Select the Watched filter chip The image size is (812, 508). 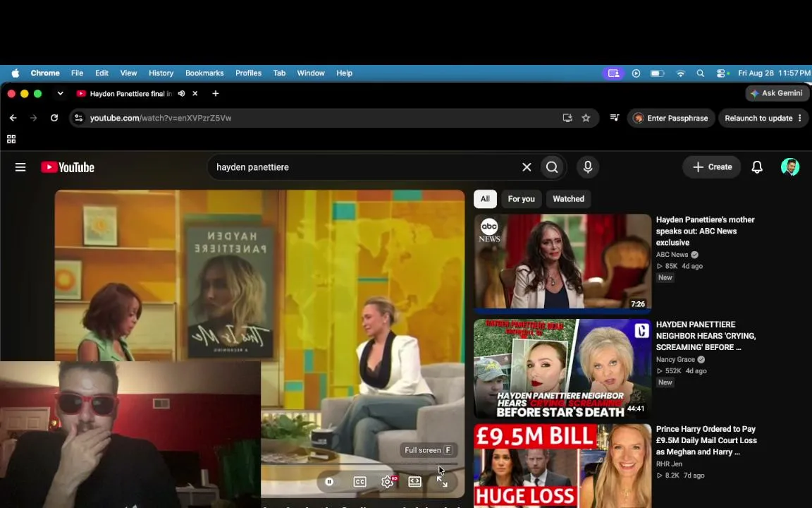pyautogui.click(x=569, y=199)
